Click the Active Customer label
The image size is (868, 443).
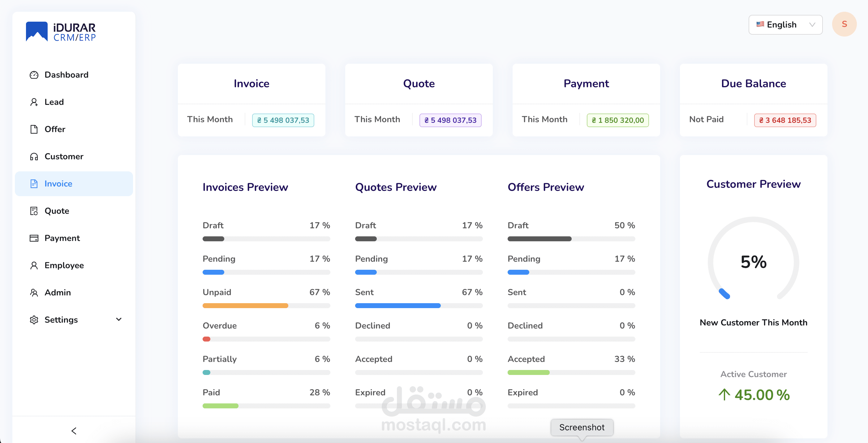click(x=754, y=374)
